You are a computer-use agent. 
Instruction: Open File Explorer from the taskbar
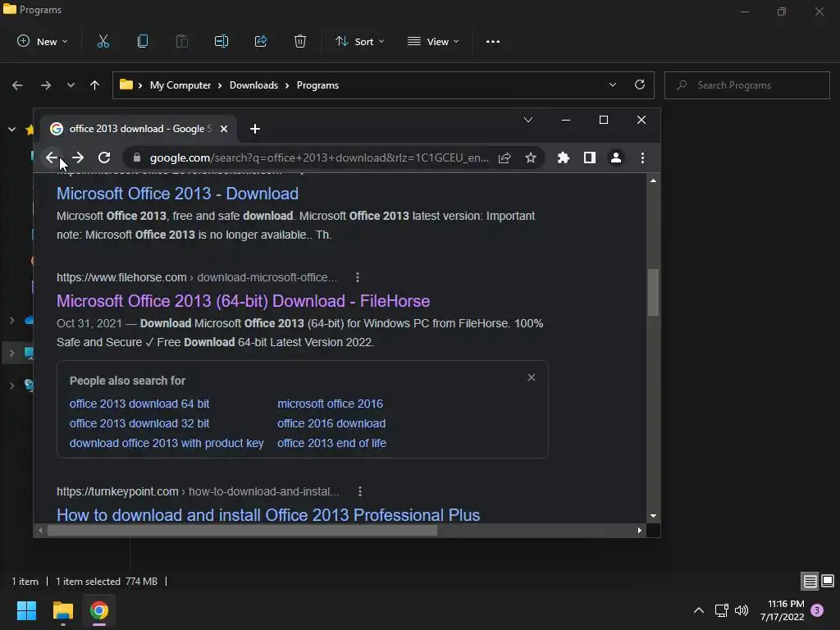(x=62, y=610)
